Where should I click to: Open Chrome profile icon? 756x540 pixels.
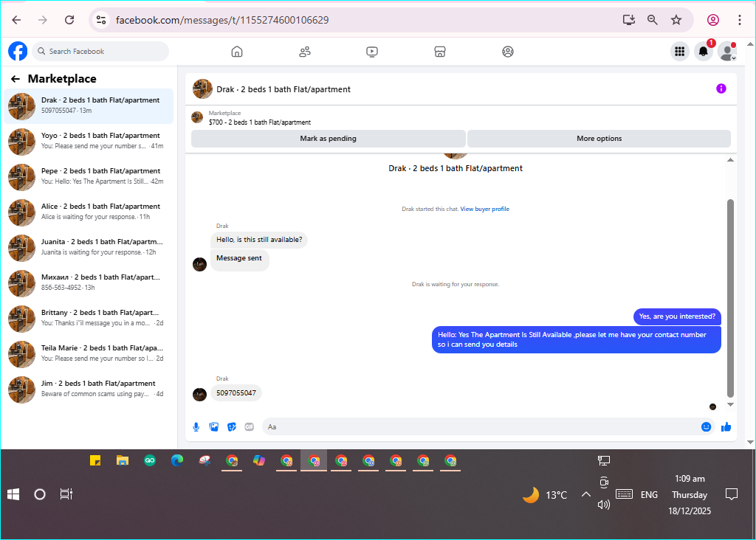pyautogui.click(x=713, y=20)
